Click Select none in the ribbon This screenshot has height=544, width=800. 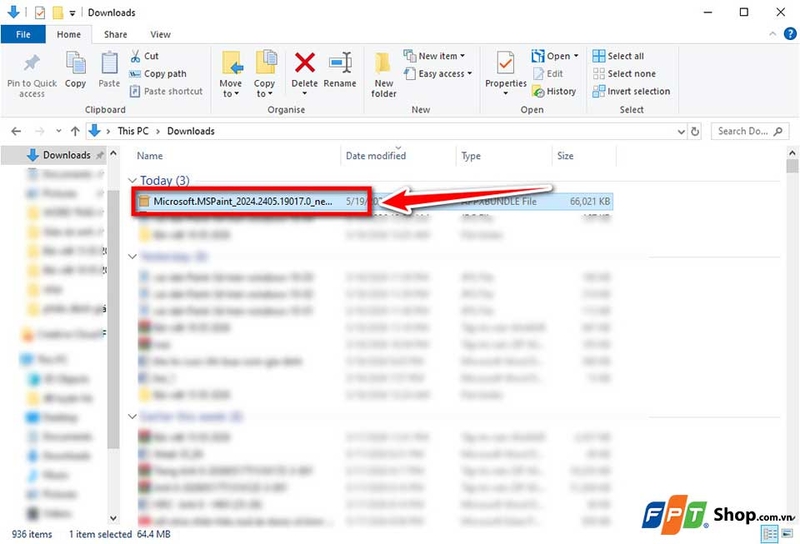click(624, 73)
